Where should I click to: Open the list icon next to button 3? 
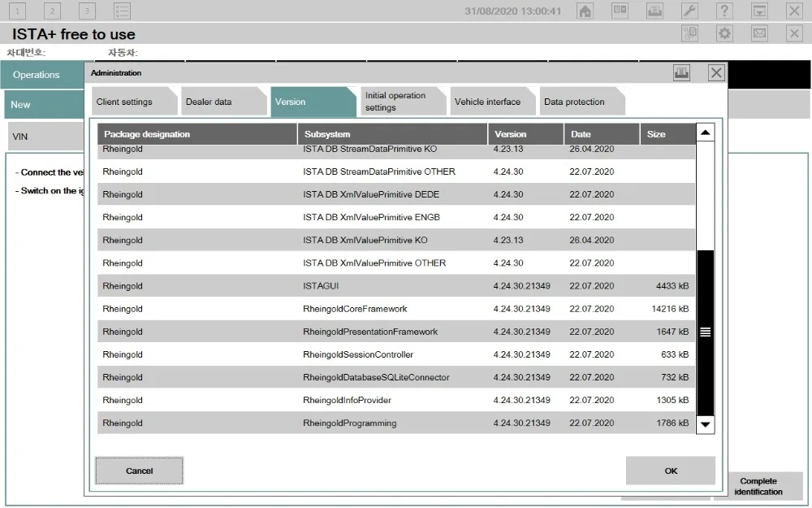pos(123,11)
